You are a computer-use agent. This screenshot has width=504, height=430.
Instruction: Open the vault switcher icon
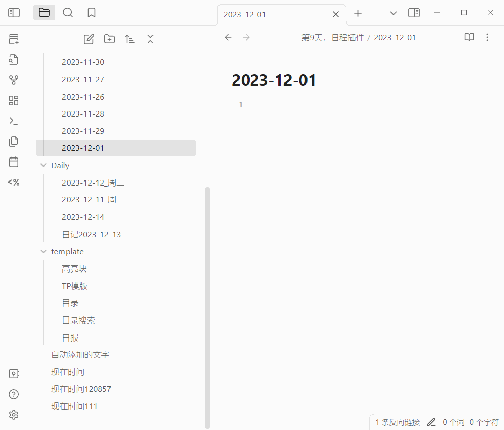[14, 374]
